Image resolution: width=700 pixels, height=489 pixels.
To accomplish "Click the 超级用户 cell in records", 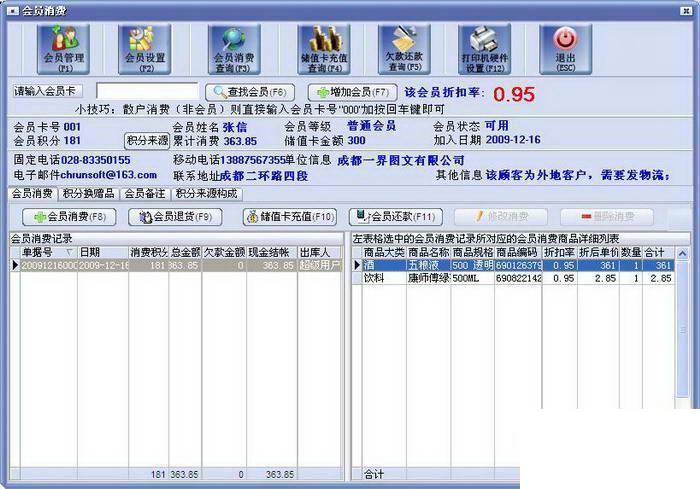I will [320, 265].
